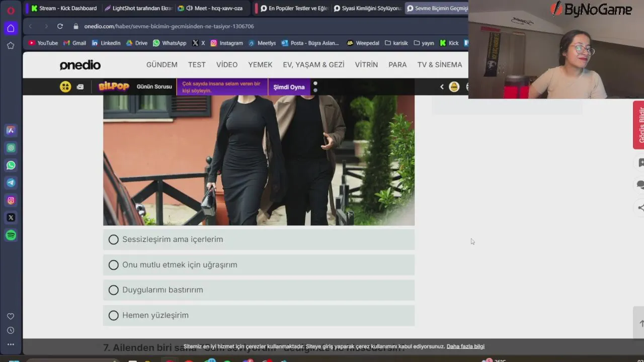The height and width of the screenshot is (362, 644).
Task: Open Aria AI in the sidebar
Action: pos(11,130)
